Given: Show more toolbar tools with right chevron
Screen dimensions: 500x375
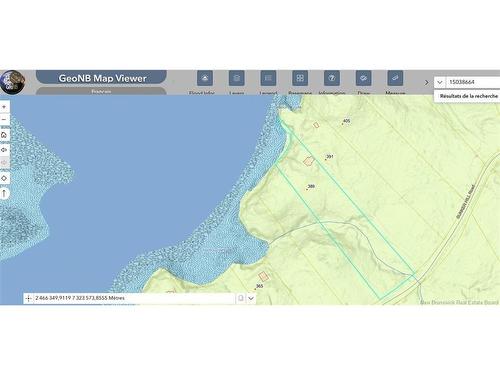Looking at the screenshot, I should click(426, 82).
